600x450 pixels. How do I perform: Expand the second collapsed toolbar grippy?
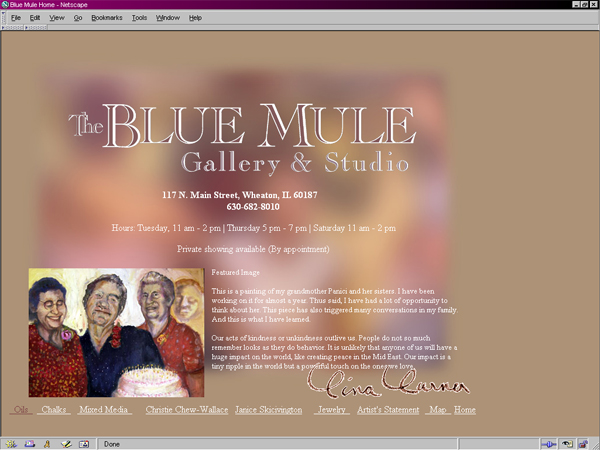pyautogui.click(x=36, y=28)
